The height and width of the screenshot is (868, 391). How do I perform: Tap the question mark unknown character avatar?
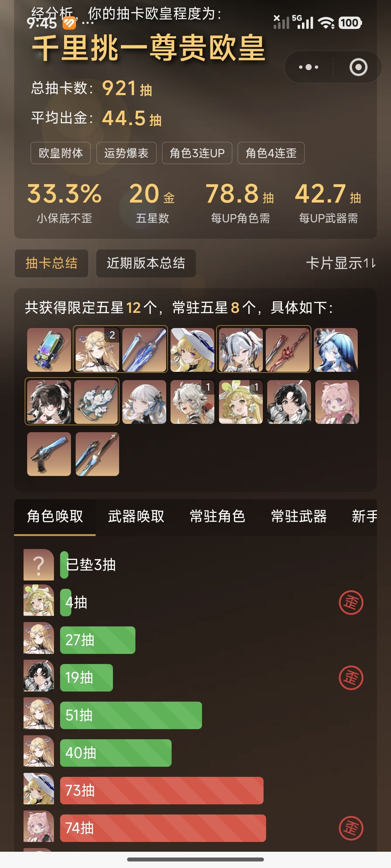click(39, 565)
